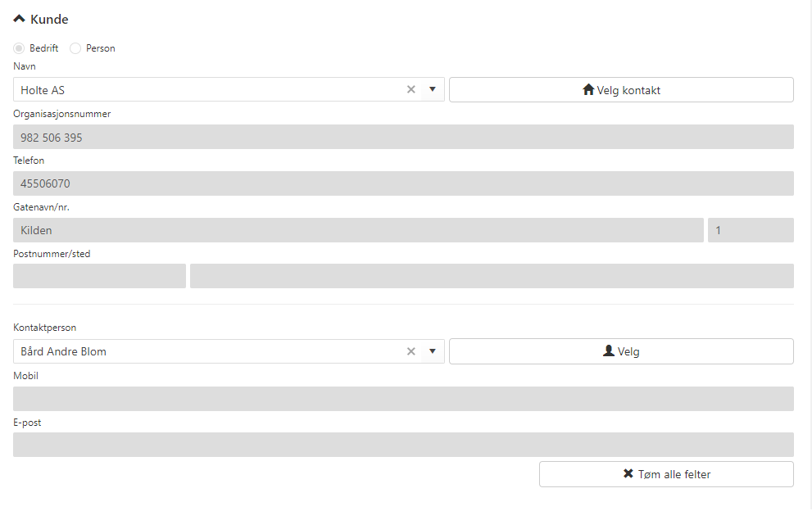The width and height of the screenshot is (812, 511).
Task: Click the Postnummer field
Action: coord(99,276)
